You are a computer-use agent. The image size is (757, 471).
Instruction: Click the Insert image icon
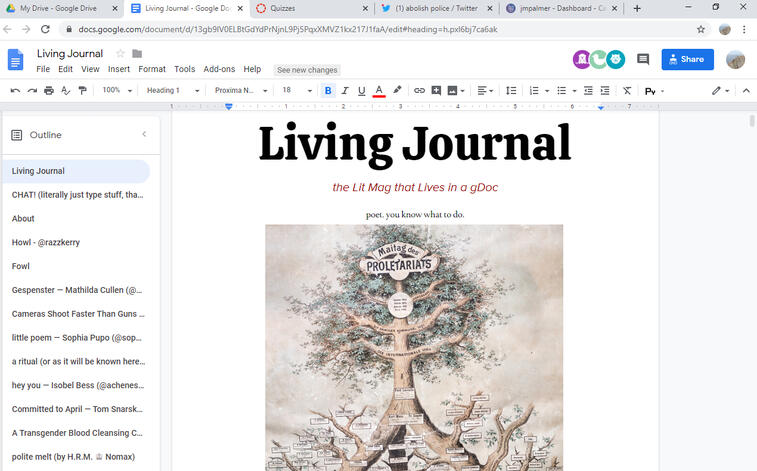point(452,90)
